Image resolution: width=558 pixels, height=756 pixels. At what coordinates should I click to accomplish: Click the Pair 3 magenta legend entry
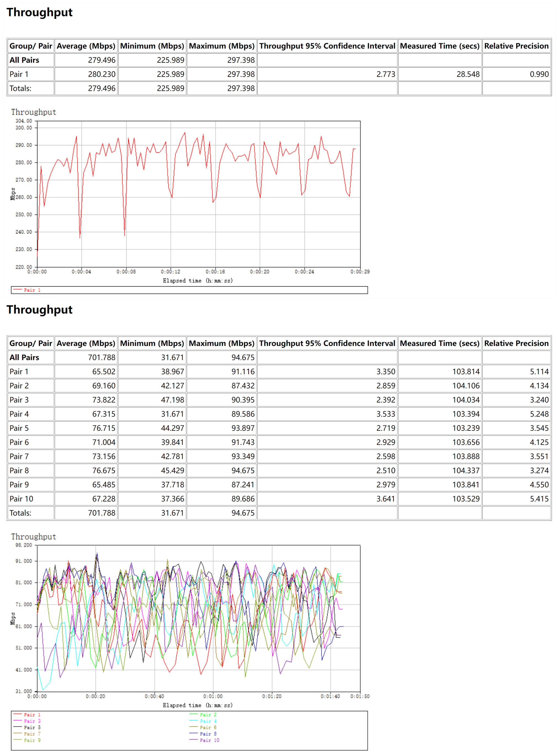click(x=32, y=721)
